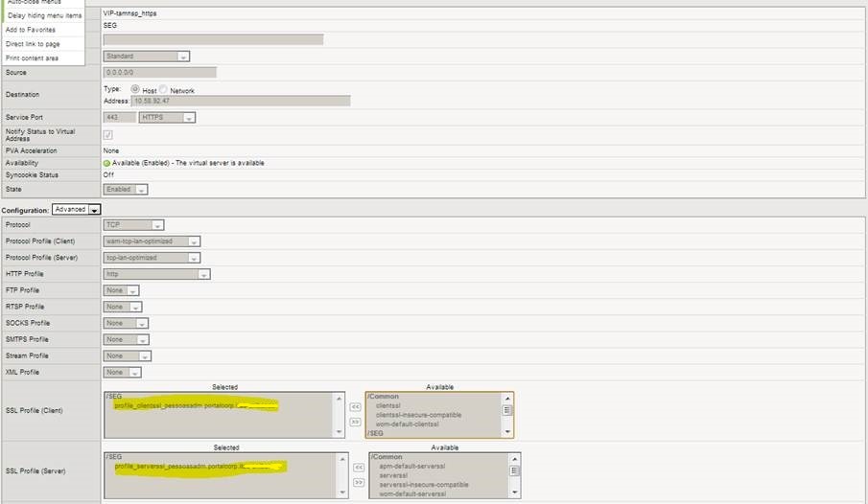Select Print content area menu entry
Image resolution: width=868 pixels, height=504 pixels.
pyautogui.click(x=32, y=58)
